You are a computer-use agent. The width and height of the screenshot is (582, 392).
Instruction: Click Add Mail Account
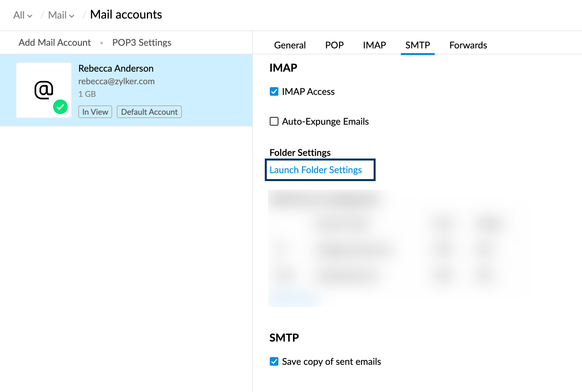tap(54, 42)
